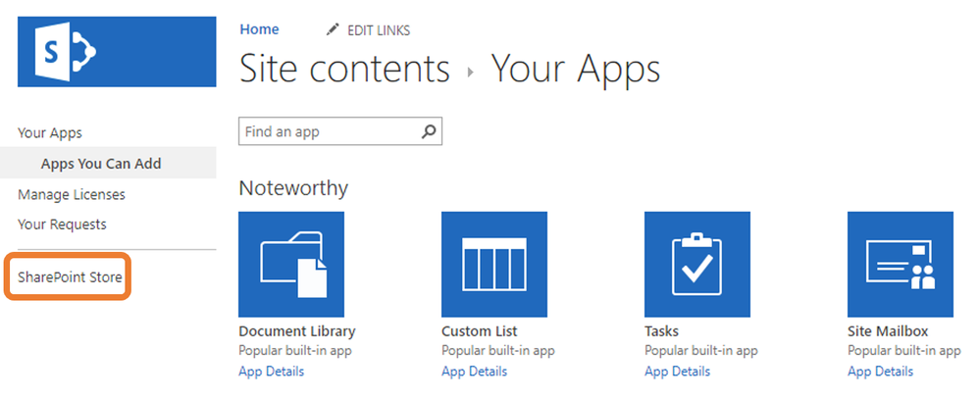Screen dimensions: 980x400
Task: Click the EDIT LINKS text
Action: (x=379, y=30)
